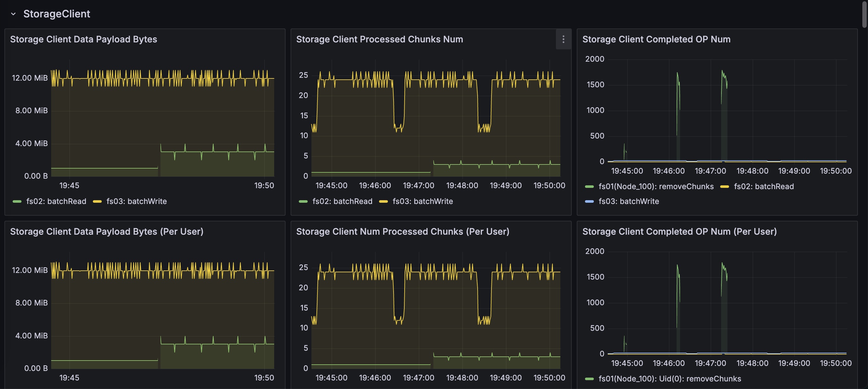Image resolution: width=868 pixels, height=389 pixels.
Task: Toggle fs02: batchRead in Processed Chunks Num legend
Action: click(342, 201)
